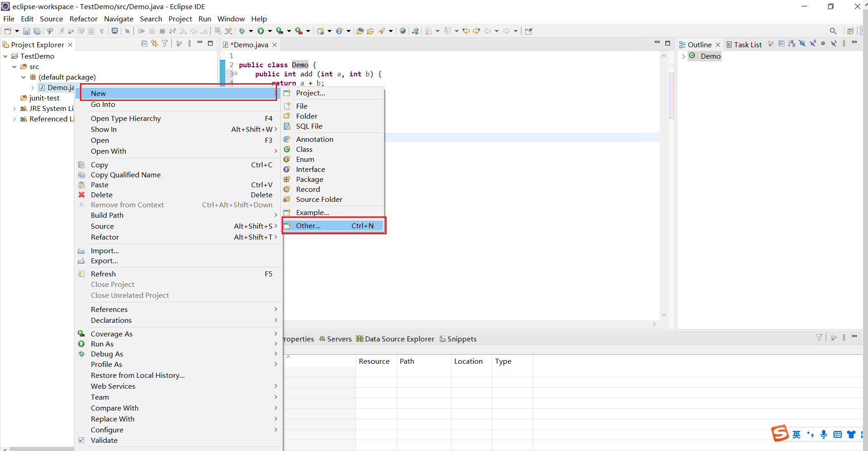Select Class in the New submenu

pos(334,149)
